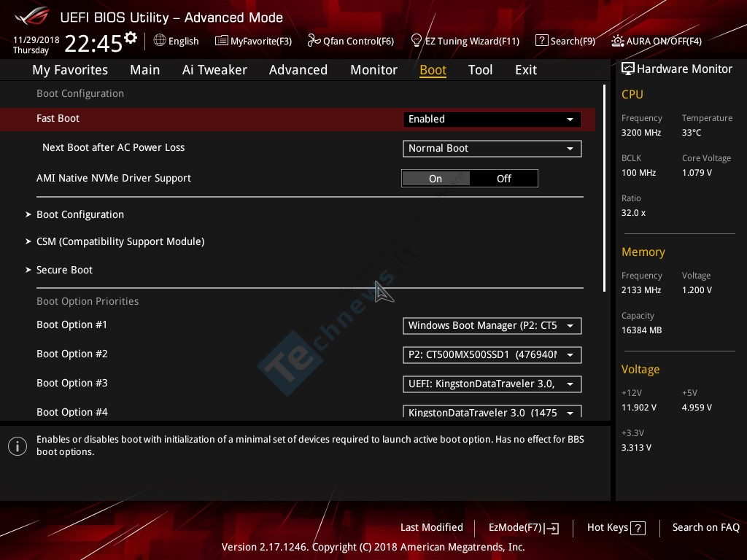The height and width of the screenshot is (560, 747).
Task: Click the ROG logo icon
Action: pyautogui.click(x=32, y=16)
